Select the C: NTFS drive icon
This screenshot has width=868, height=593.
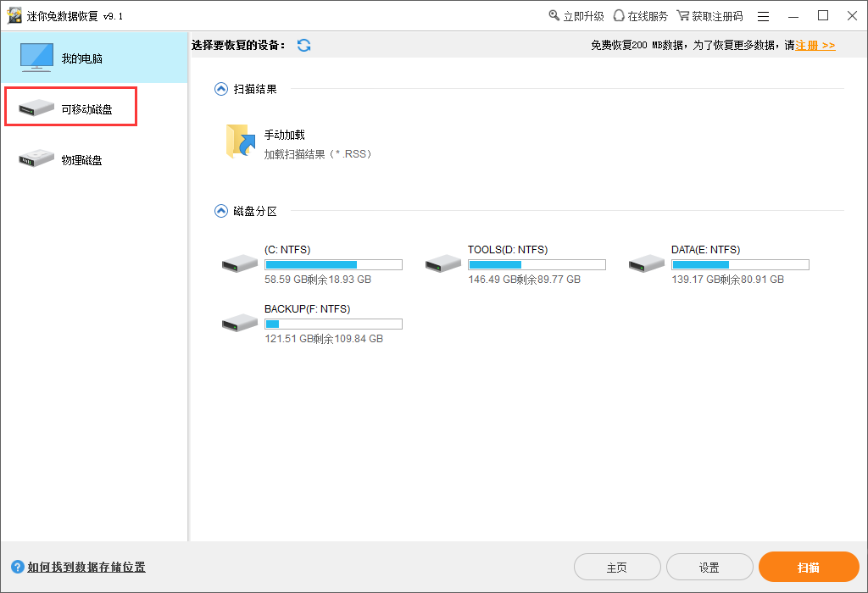coord(240,263)
